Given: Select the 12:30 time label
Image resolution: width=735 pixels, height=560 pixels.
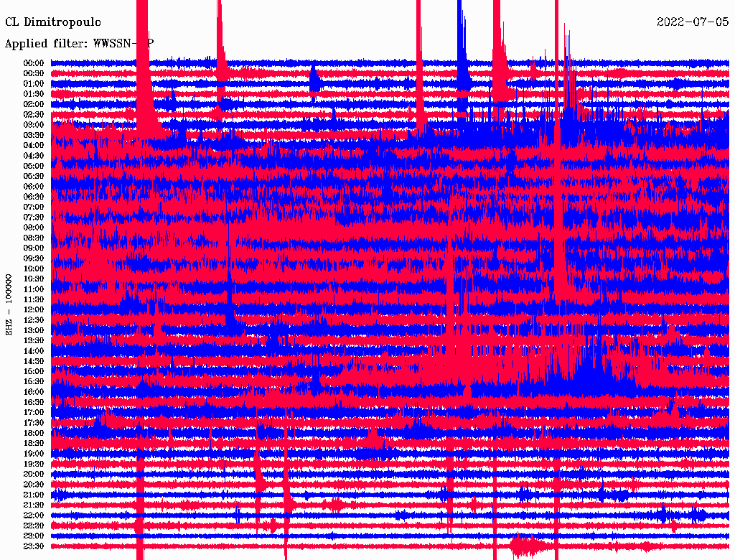Looking at the screenshot, I should pyautogui.click(x=34, y=320).
